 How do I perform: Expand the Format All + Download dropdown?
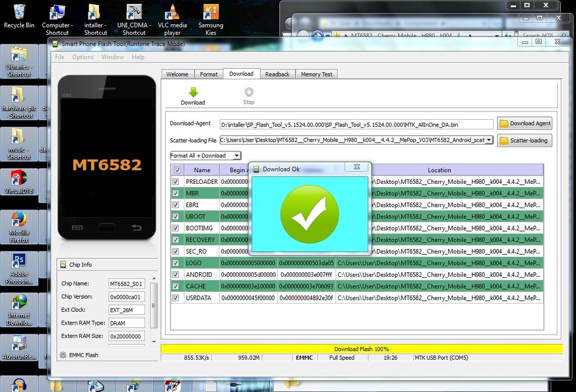(237, 156)
